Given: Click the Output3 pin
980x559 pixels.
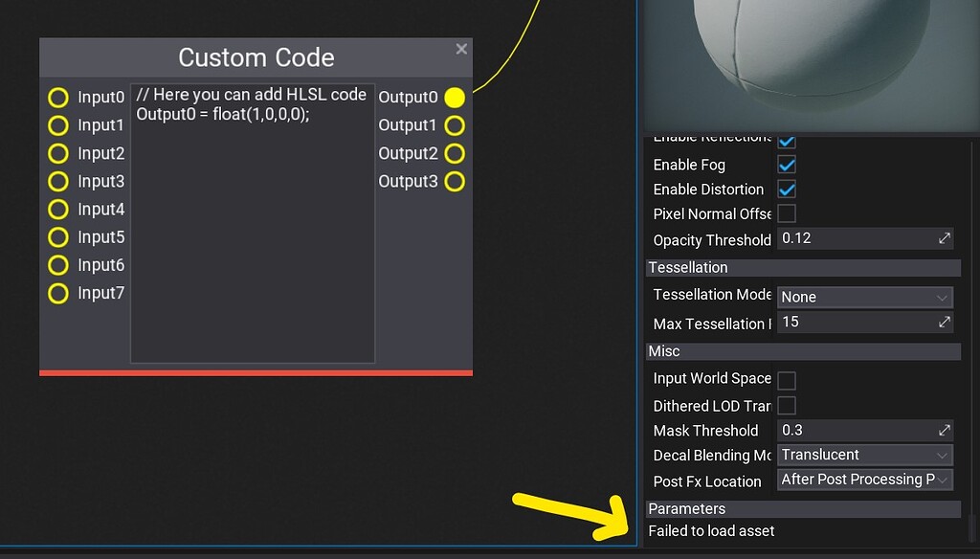Looking at the screenshot, I should tap(455, 181).
